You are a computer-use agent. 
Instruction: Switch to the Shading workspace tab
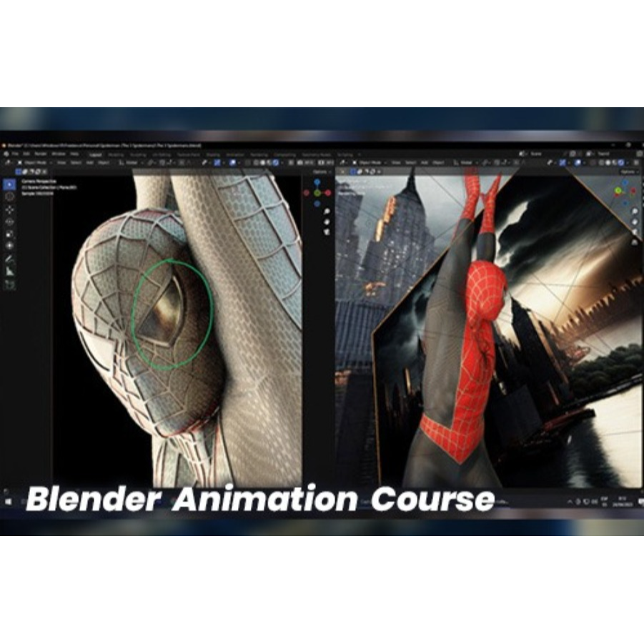tap(213, 155)
